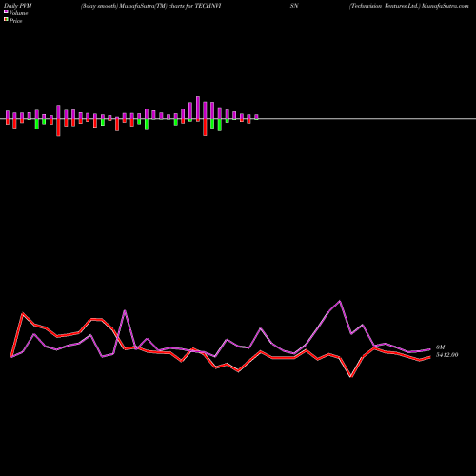Click the '5412.00' price value label
The image size is (476, 476).
click(x=446, y=355)
